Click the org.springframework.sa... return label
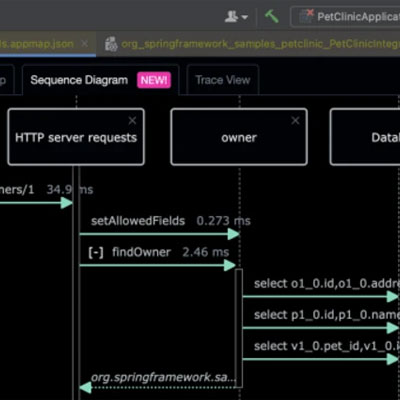 [x=164, y=377]
